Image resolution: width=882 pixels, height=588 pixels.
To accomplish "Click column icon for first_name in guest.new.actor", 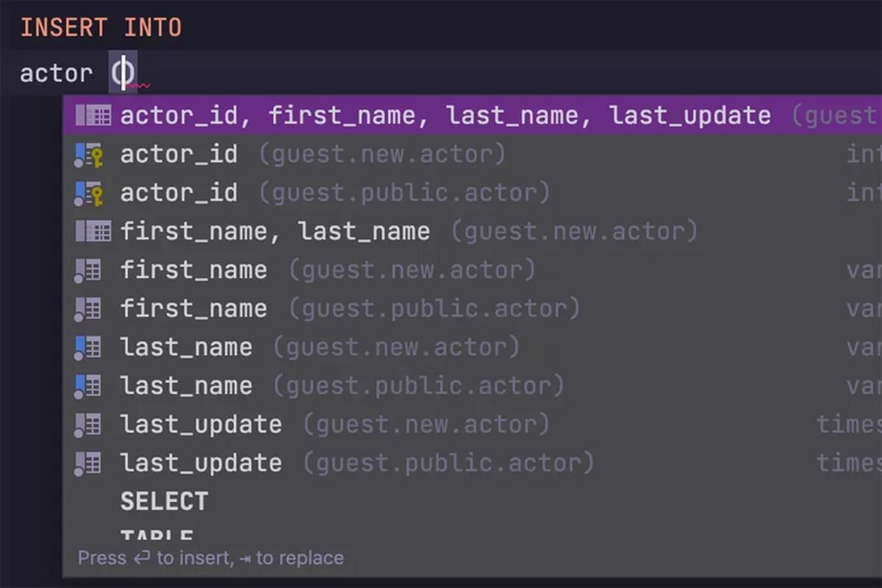I will click(x=88, y=270).
